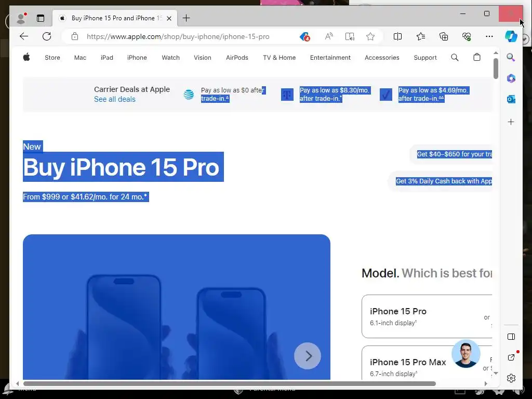Open the Collections icon
The height and width of the screenshot is (399, 532).
pyautogui.click(x=444, y=36)
